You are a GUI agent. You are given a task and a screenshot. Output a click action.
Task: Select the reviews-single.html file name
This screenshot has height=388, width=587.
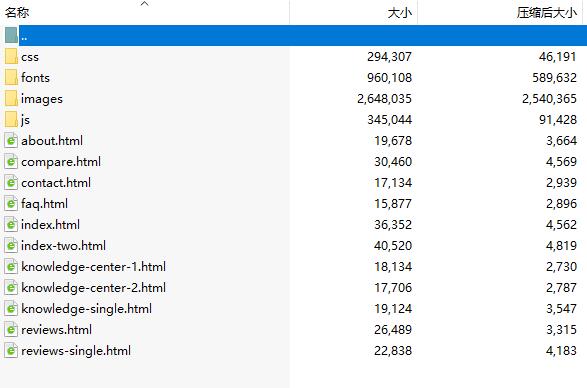click(76, 351)
